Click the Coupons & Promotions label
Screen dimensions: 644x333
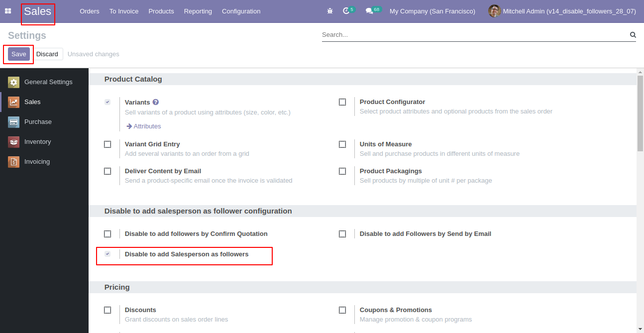point(396,310)
